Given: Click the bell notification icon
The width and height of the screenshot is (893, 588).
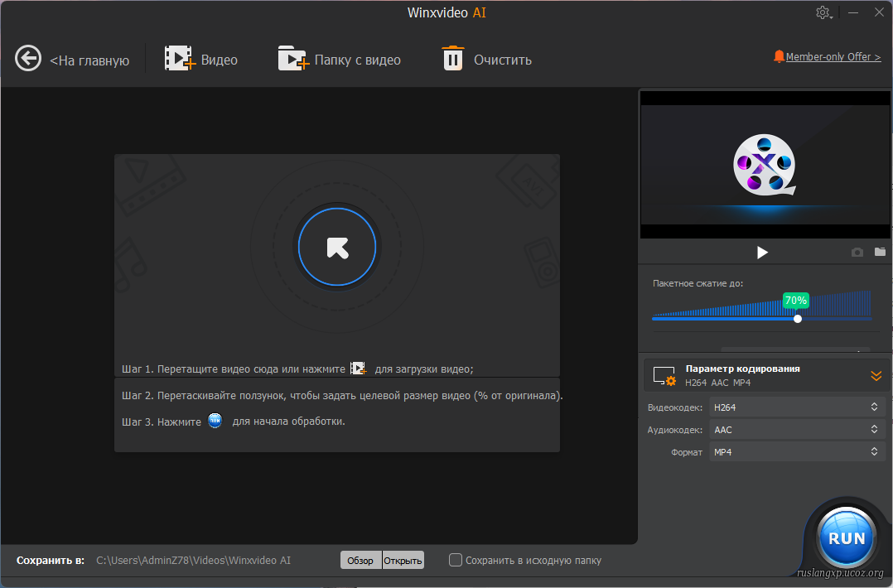Looking at the screenshot, I should click(779, 56).
